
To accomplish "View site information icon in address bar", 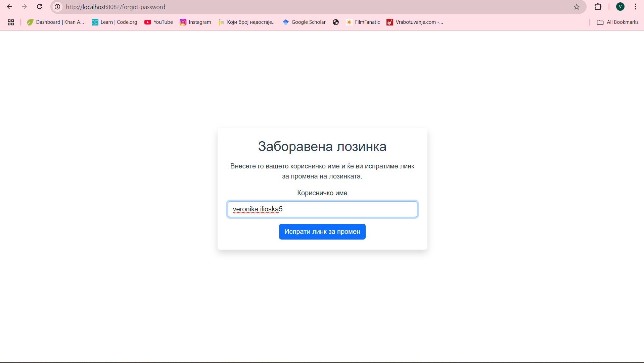I will [58, 7].
